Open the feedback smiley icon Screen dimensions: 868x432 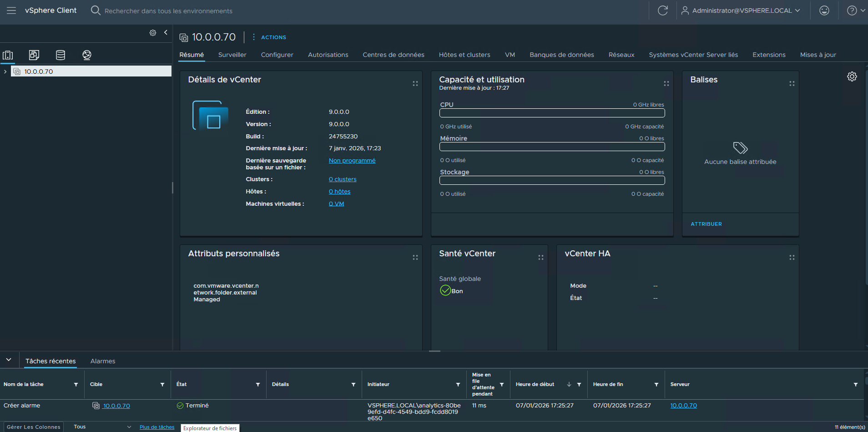(824, 10)
